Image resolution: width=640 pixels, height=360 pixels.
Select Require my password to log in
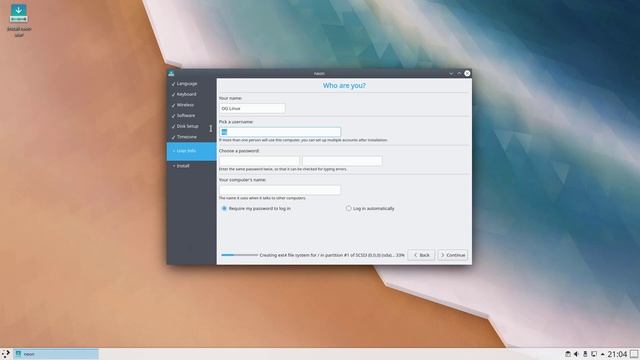[256, 209]
